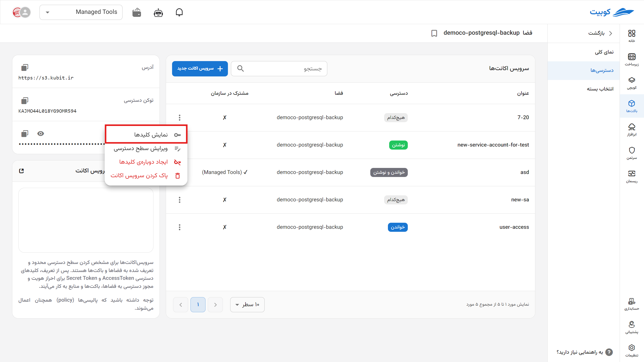Screen dimensions: 644x362
Task: Click the KAJMO44L018YG9OMR594 token value
Action: click(x=47, y=111)
